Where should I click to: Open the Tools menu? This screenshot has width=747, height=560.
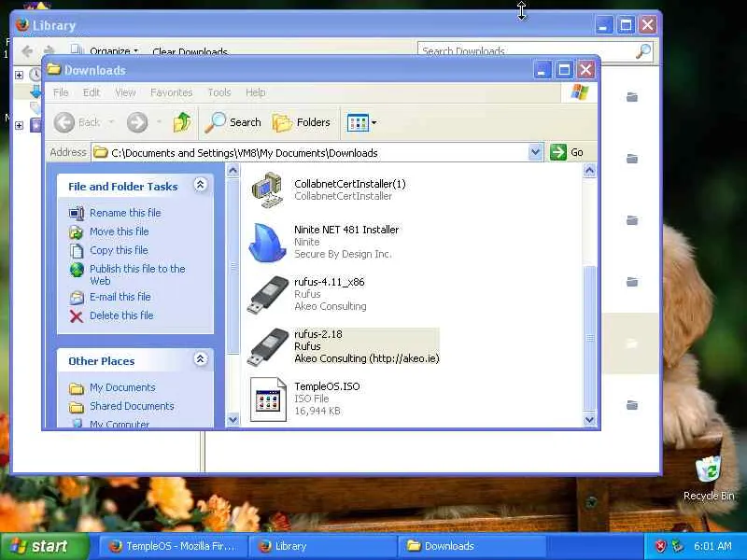click(219, 92)
